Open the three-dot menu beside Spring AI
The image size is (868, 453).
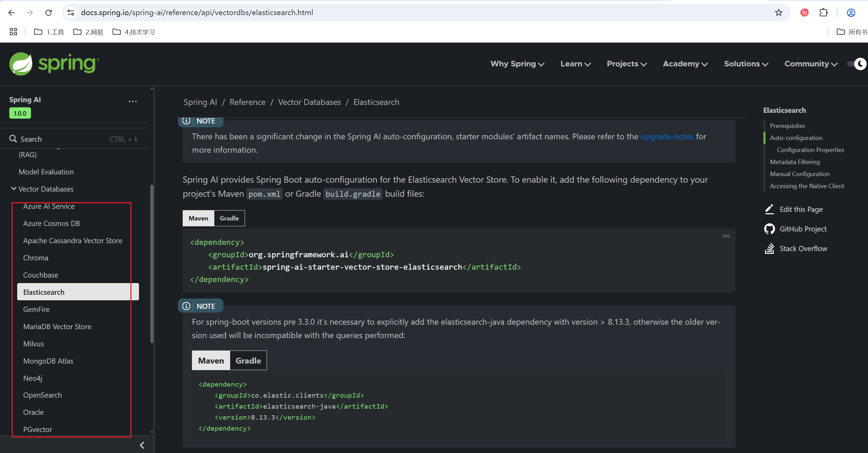133,101
